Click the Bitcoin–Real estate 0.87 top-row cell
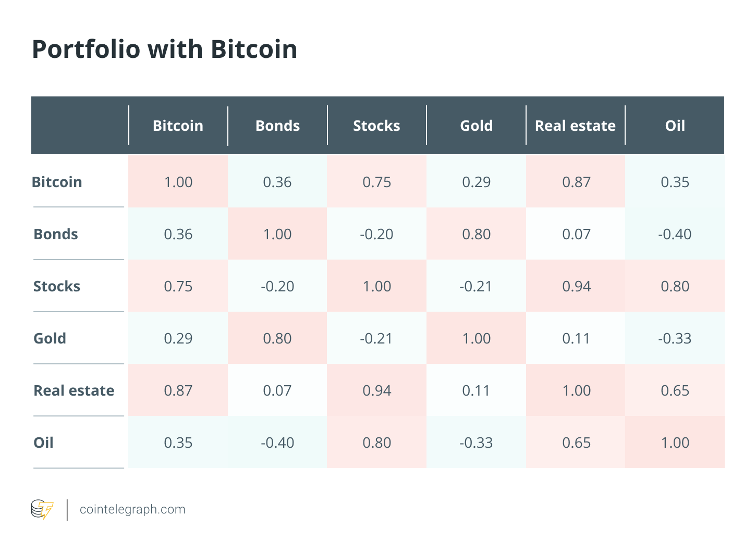756x552 pixels. (x=576, y=181)
